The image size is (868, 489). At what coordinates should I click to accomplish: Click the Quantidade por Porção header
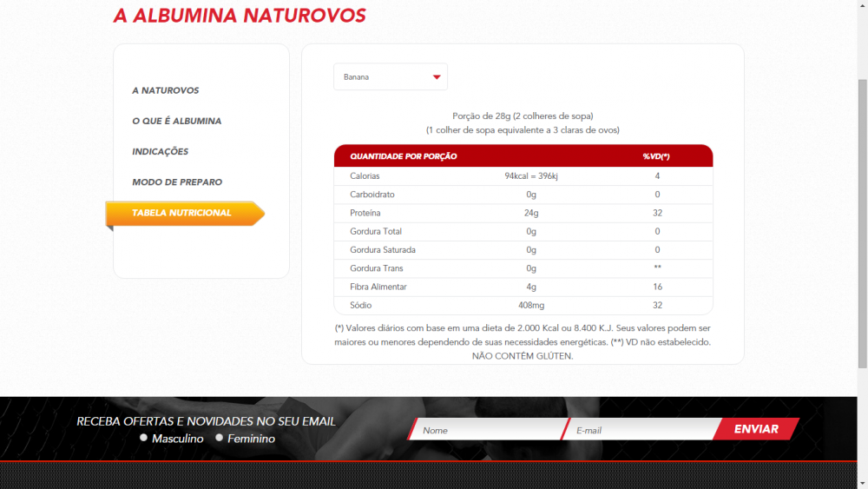(x=404, y=156)
